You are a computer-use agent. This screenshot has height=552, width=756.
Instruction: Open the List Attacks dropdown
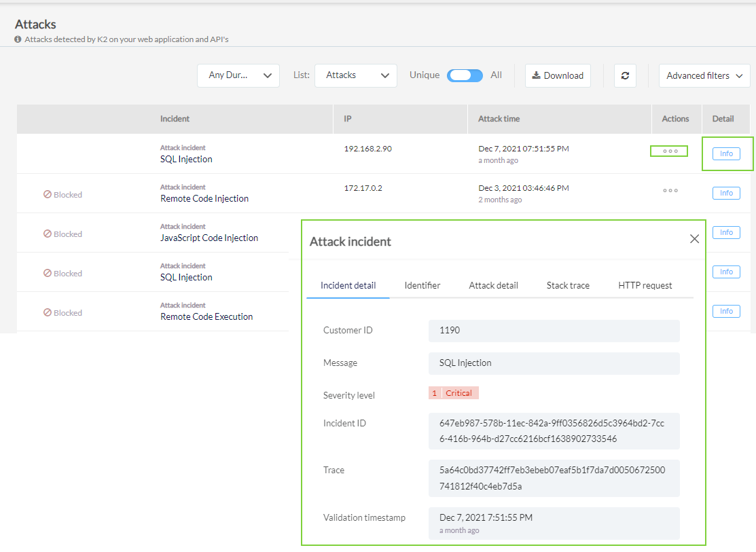click(356, 75)
